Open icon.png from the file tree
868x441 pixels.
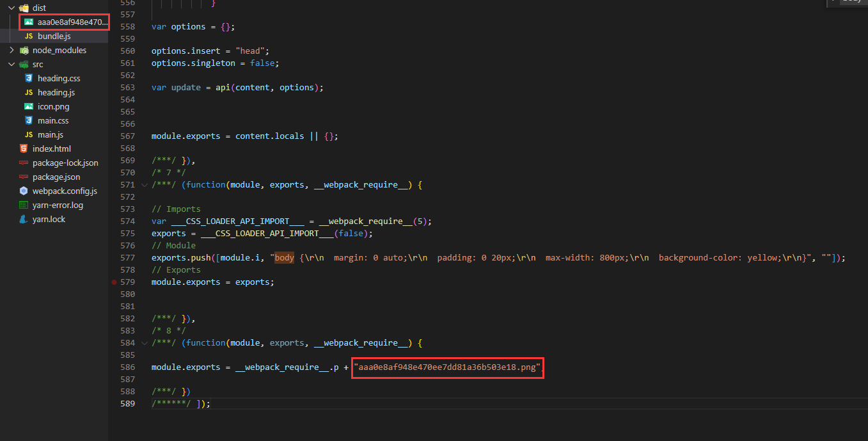pos(53,106)
